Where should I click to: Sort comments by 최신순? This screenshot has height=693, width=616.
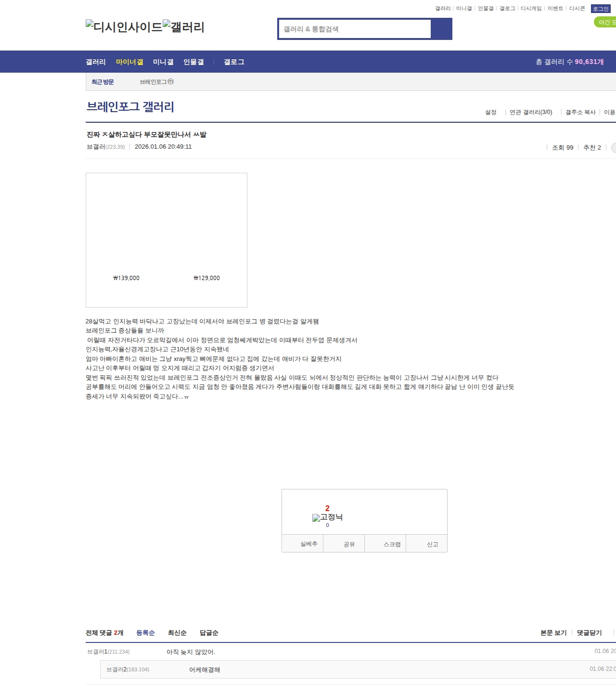pos(177,633)
